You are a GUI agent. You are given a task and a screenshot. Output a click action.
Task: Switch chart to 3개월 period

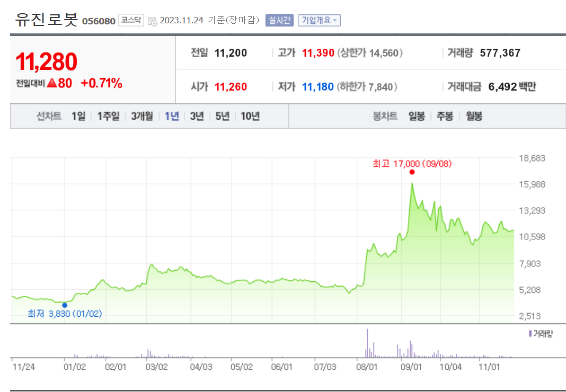coord(142,116)
